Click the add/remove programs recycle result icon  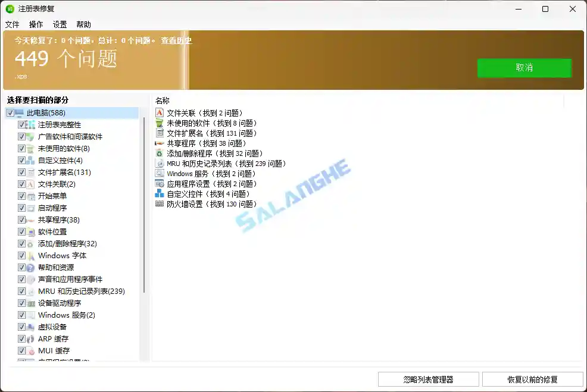(x=160, y=153)
